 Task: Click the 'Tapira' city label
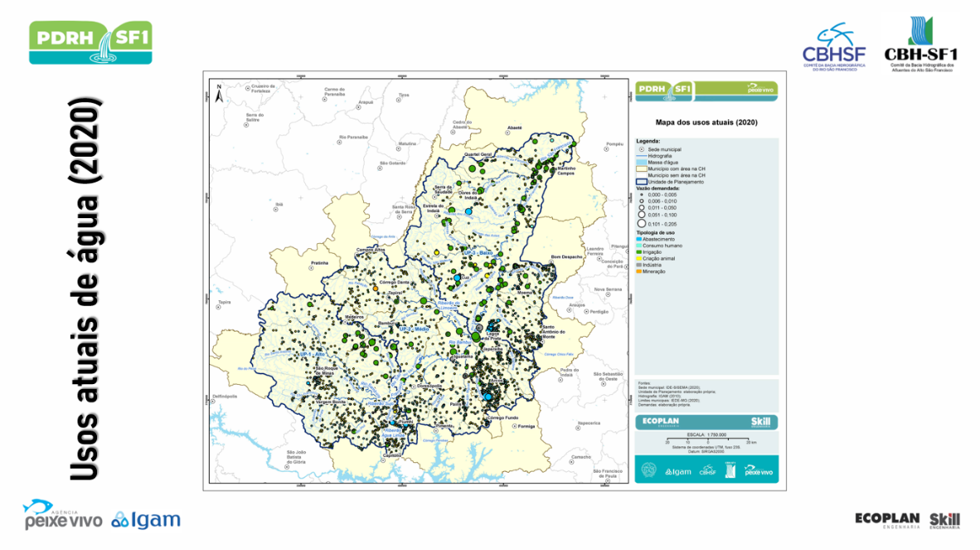coord(225,303)
